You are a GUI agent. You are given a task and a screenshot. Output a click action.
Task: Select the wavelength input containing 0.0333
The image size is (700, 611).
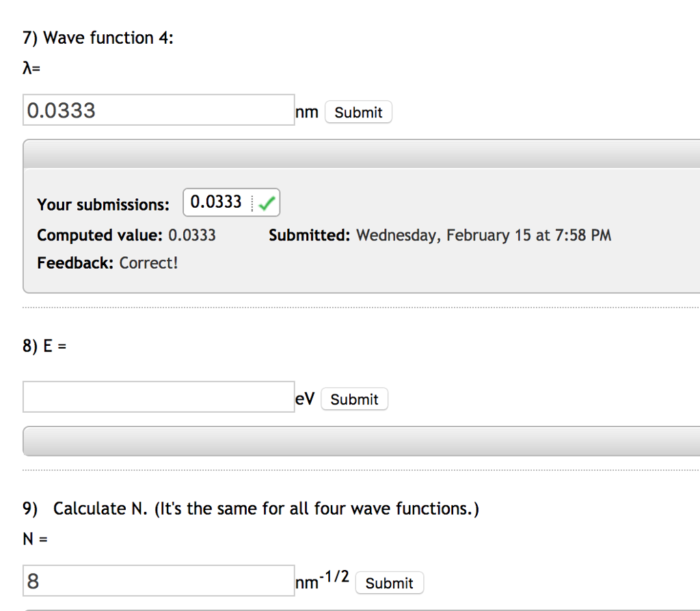(x=157, y=110)
